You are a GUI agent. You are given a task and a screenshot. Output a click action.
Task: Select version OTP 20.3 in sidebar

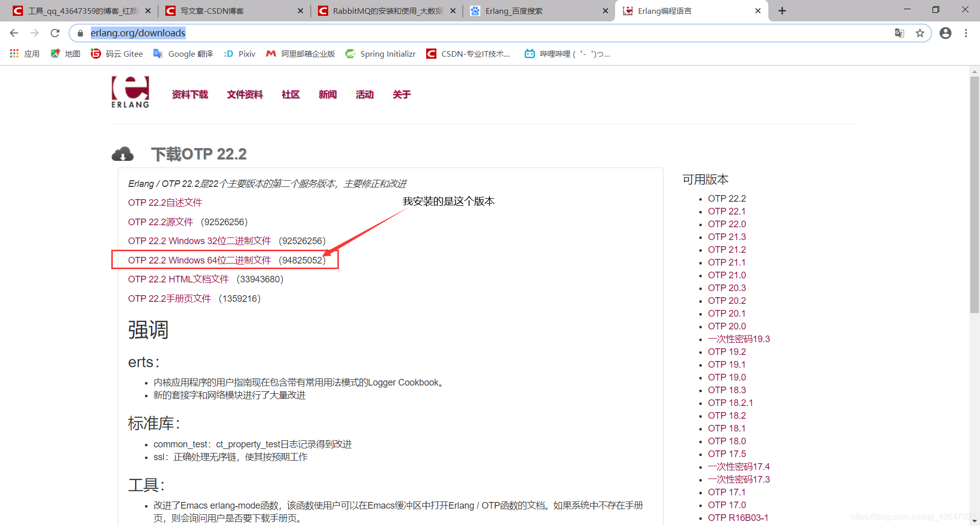click(x=727, y=288)
